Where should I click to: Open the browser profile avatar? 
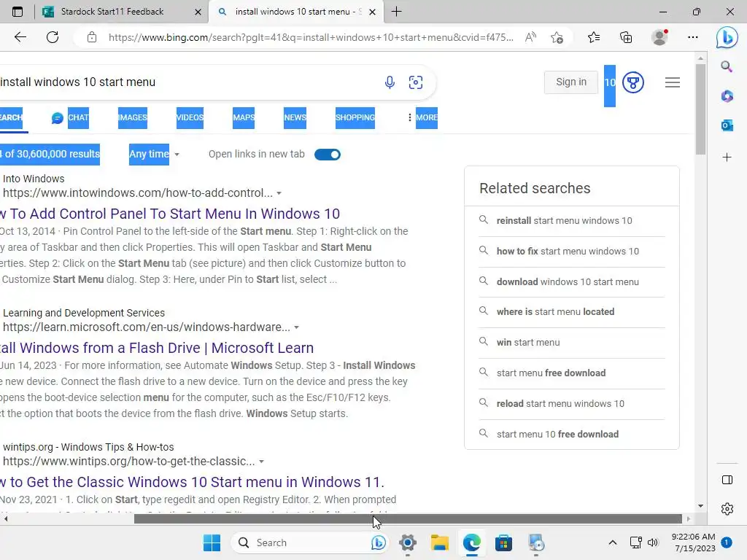(x=659, y=37)
